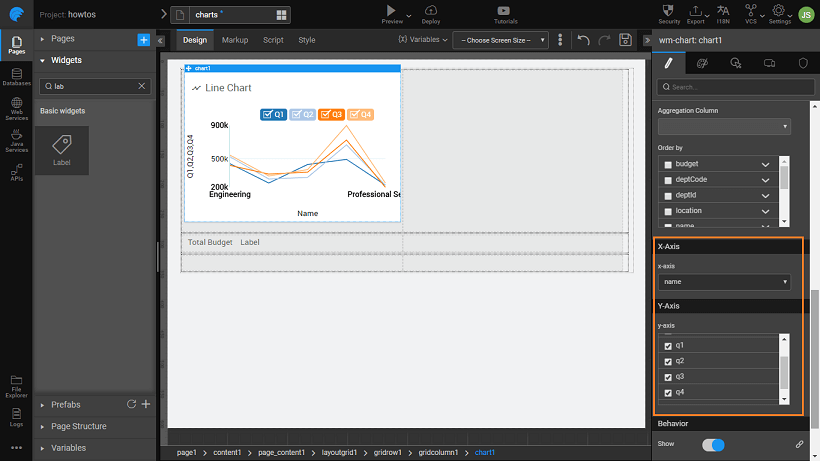Click the Preview button

(x=390, y=13)
